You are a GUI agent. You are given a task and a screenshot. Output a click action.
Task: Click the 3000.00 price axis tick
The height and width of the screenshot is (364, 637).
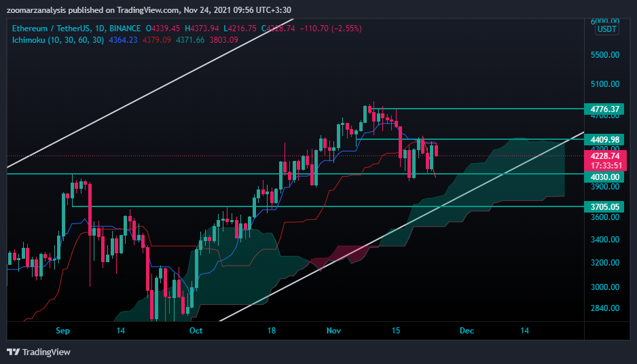tap(605, 287)
